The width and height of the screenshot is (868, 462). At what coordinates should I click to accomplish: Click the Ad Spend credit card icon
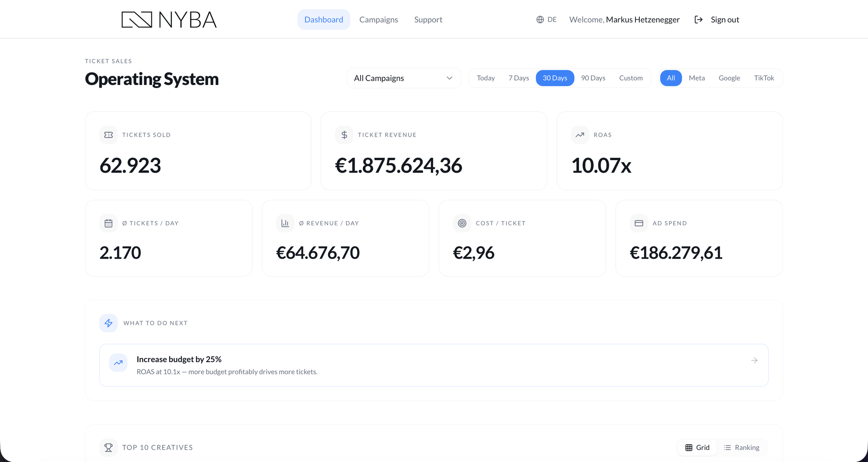(639, 223)
